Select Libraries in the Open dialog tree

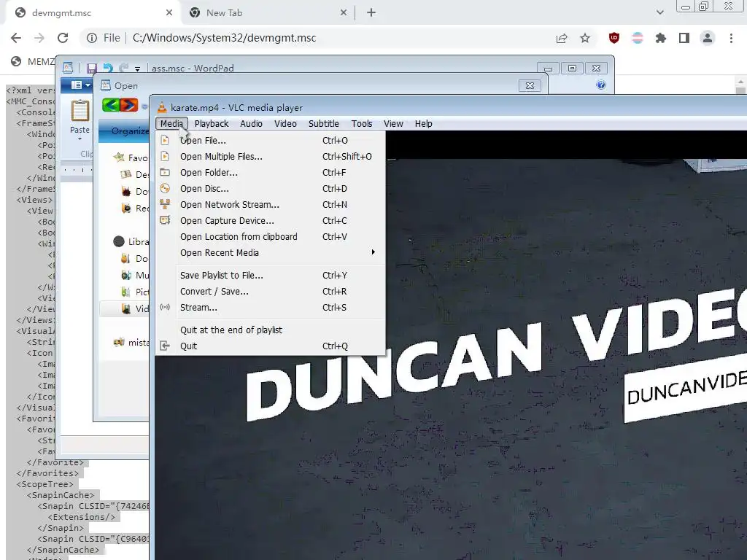click(131, 241)
